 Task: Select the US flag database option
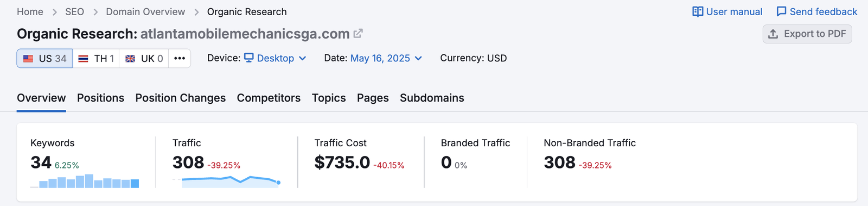tap(44, 58)
